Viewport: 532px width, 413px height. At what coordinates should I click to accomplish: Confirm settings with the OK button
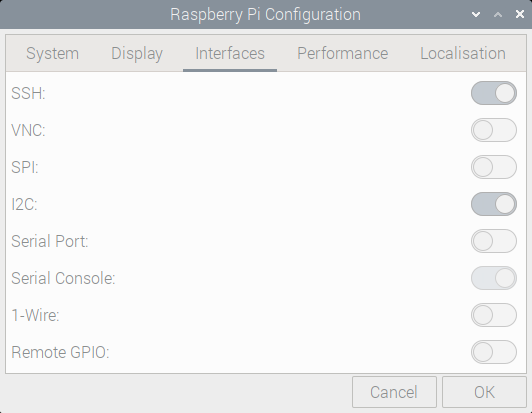(x=484, y=392)
